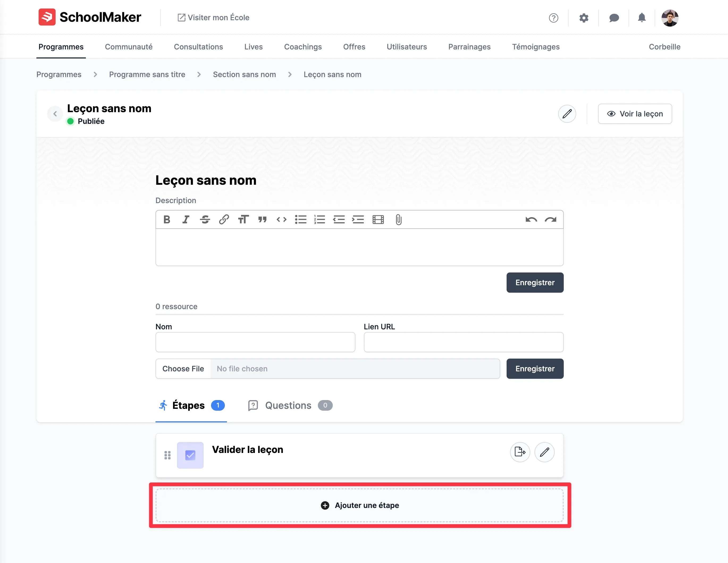Open the Corbeille tab

[x=664, y=47]
